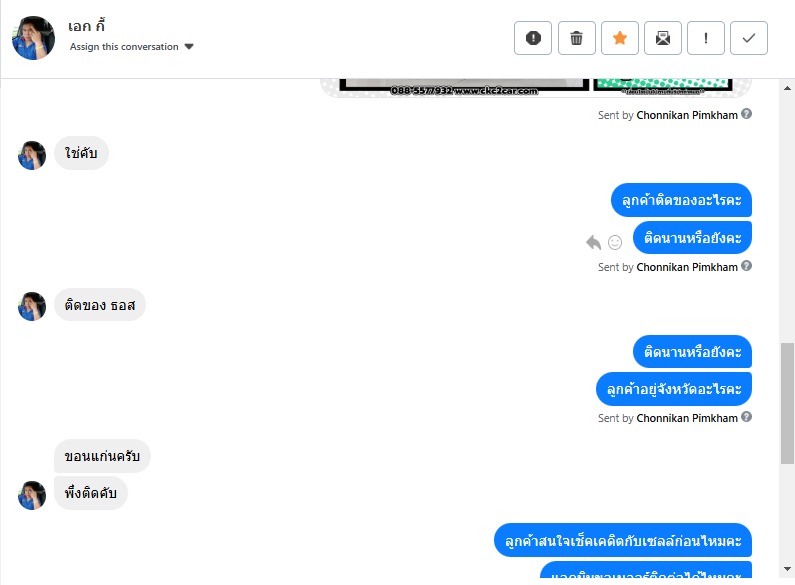Click avatar next to ติดของ ธอส message
795x585 pixels.
tap(32, 306)
